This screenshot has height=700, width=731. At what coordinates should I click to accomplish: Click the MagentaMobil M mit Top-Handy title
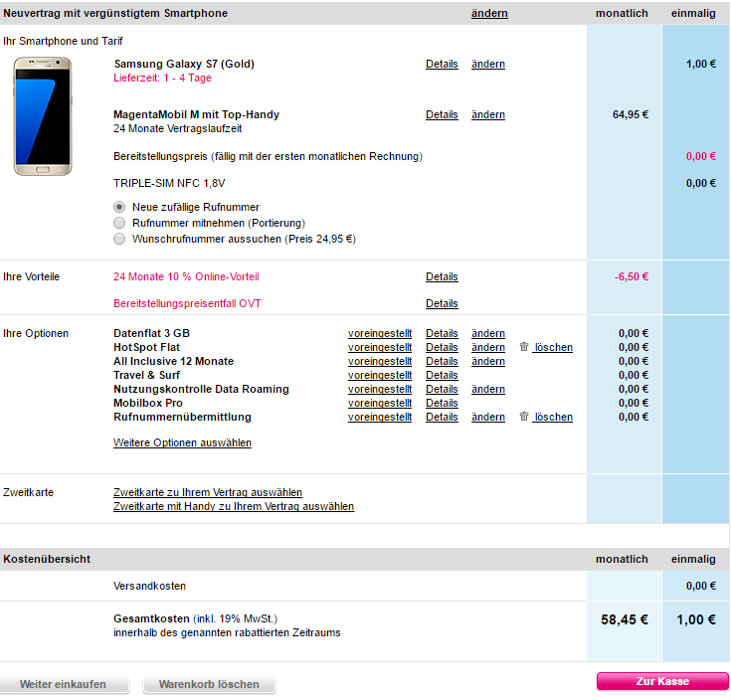pos(196,114)
